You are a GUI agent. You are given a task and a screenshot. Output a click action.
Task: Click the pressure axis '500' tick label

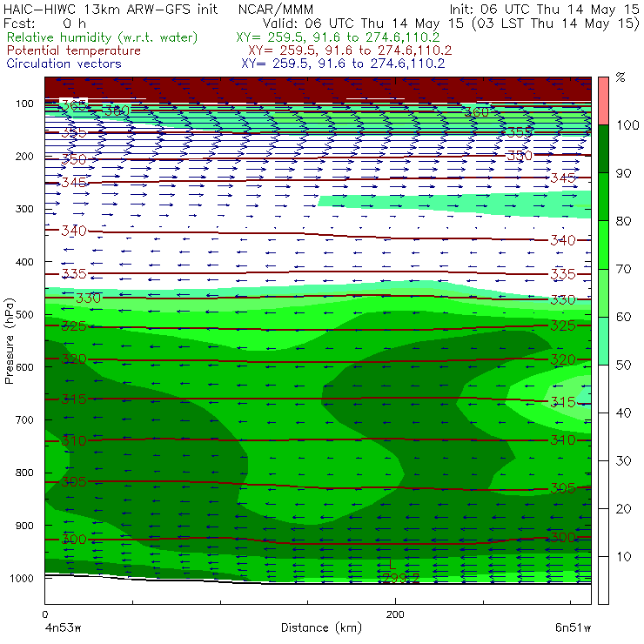tap(24, 315)
